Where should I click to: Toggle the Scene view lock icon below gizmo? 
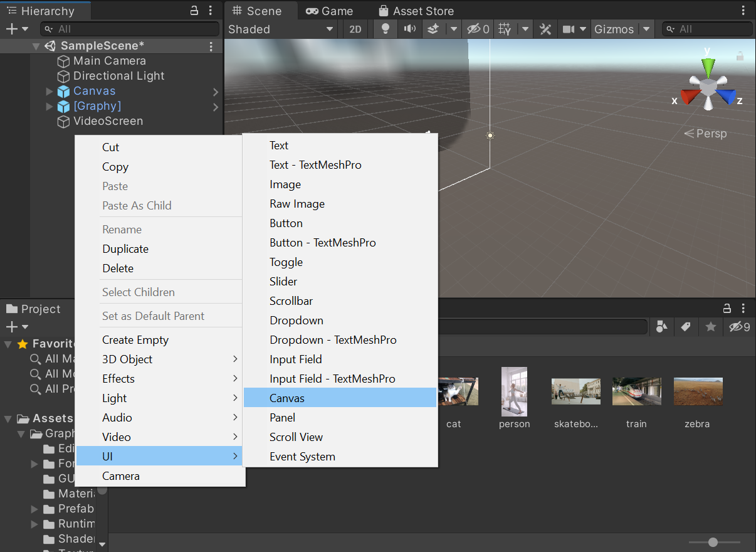click(740, 56)
